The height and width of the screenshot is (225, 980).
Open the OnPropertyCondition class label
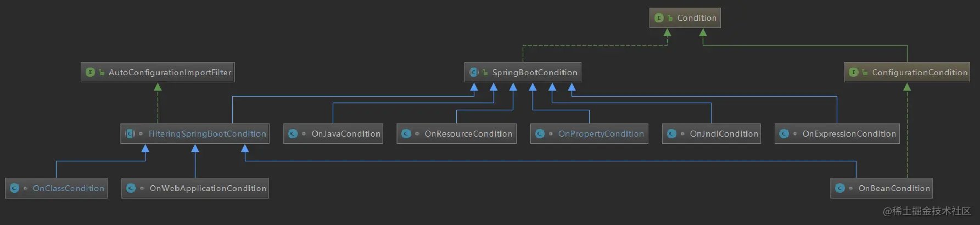click(601, 134)
